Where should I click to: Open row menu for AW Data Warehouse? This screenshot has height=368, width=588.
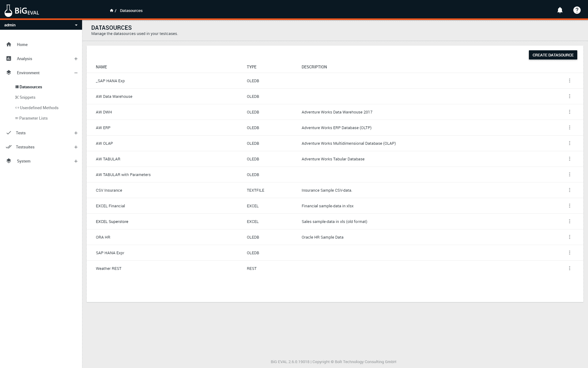[x=569, y=96]
